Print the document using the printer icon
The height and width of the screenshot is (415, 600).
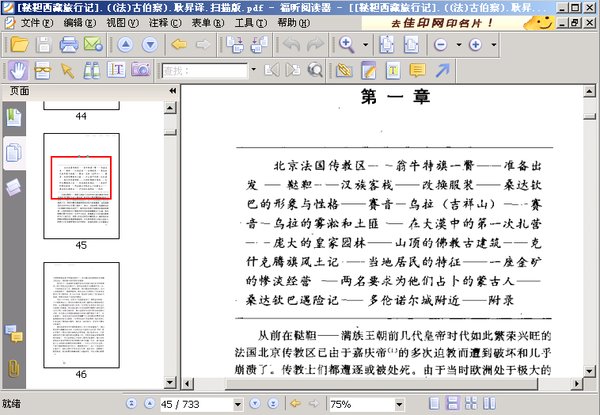pyautogui.click(x=69, y=45)
